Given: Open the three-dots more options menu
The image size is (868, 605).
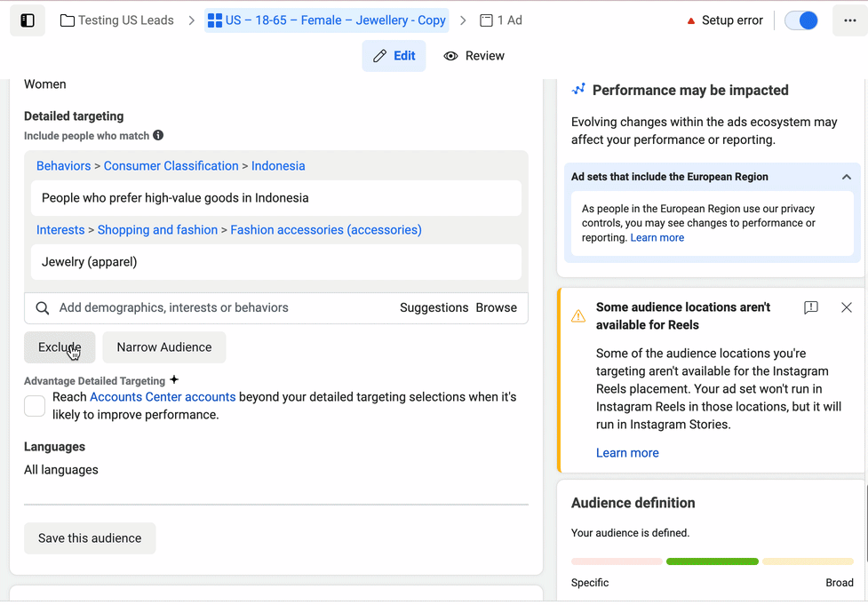Looking at the screenshot, I should coord(849,20).
